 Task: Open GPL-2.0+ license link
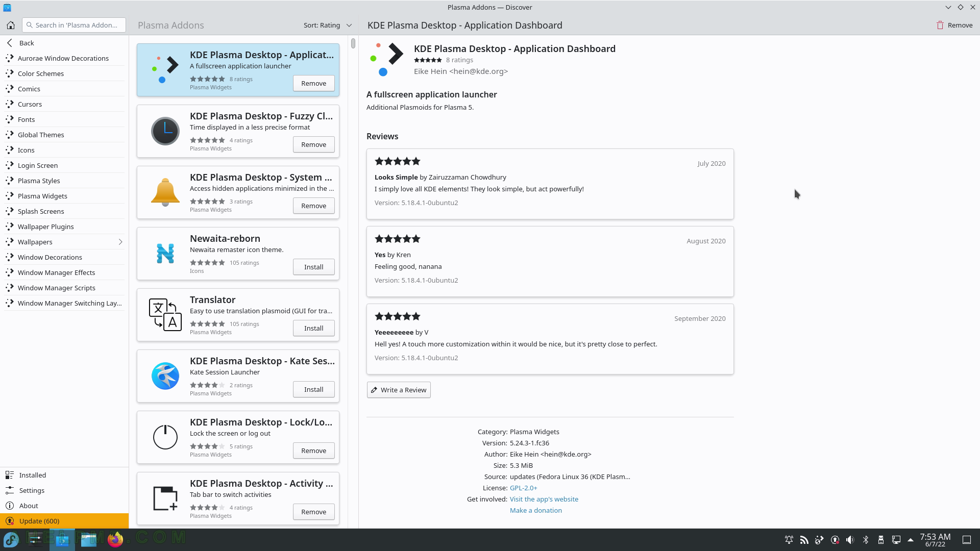[x=523, y=488]
